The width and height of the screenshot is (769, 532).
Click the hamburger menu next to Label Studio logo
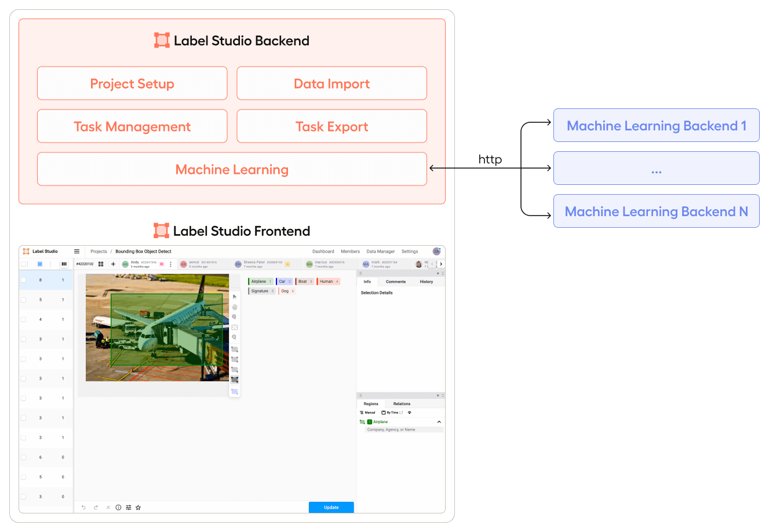tap(76, 251)
